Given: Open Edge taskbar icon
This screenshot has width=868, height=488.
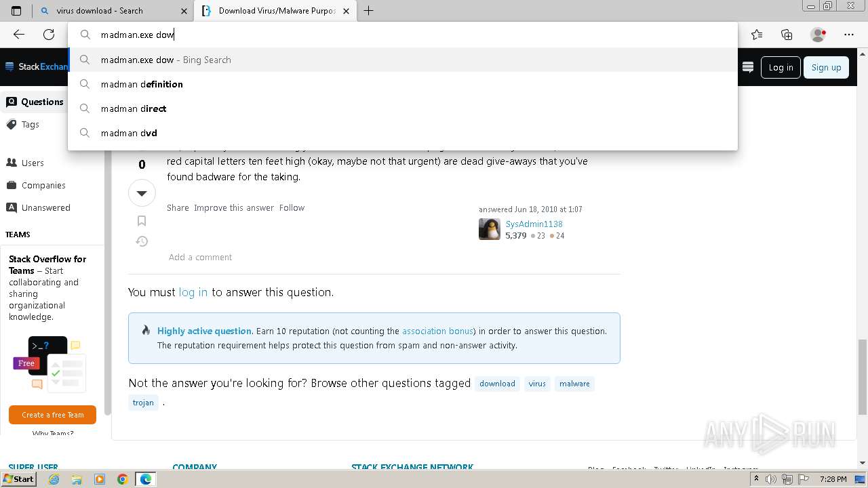Looking at the screenshot, I should coord(146,479).
